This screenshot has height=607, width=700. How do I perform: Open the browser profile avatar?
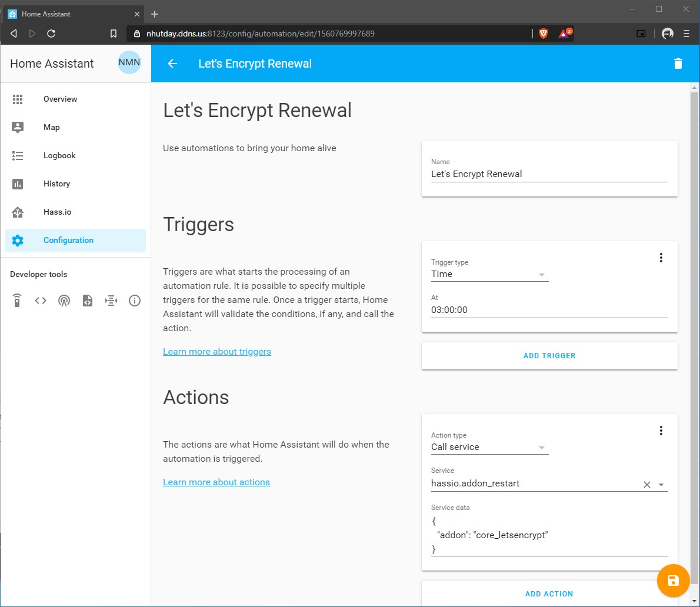tap(668, 34)
